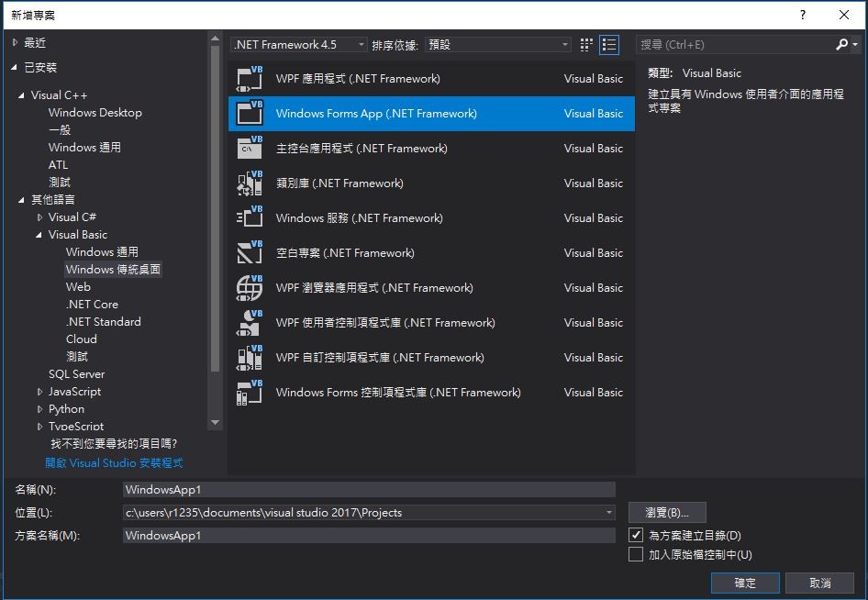Click the Windows Forms App template icon
Viewport: 868px width, 600px height.
point(249,114)
